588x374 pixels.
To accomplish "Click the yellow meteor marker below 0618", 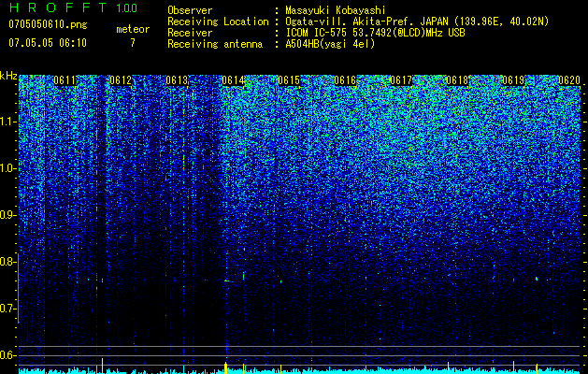I will coord(448,367).
